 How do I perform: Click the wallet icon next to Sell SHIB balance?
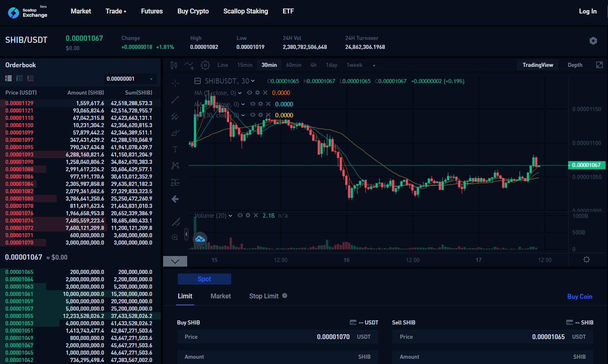tap(570, 322)
